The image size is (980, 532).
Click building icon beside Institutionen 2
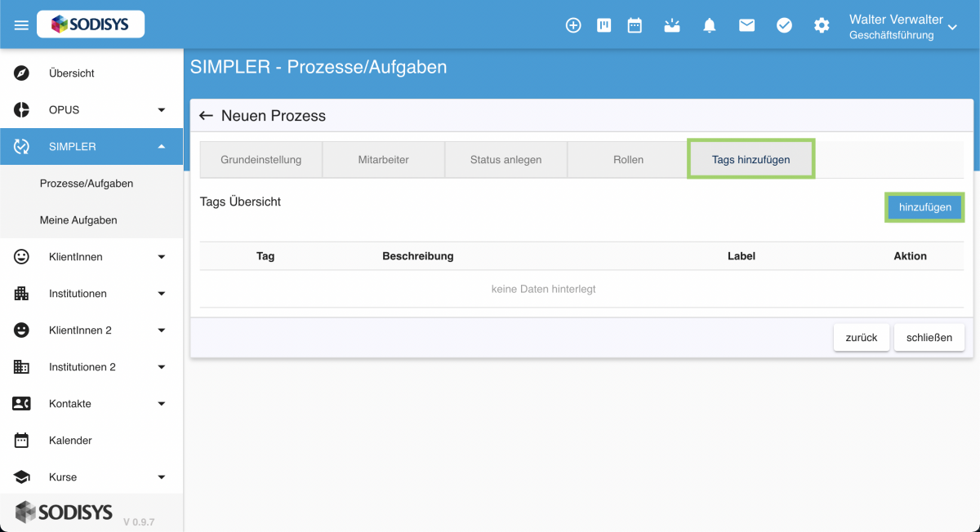tap(22, 367)
